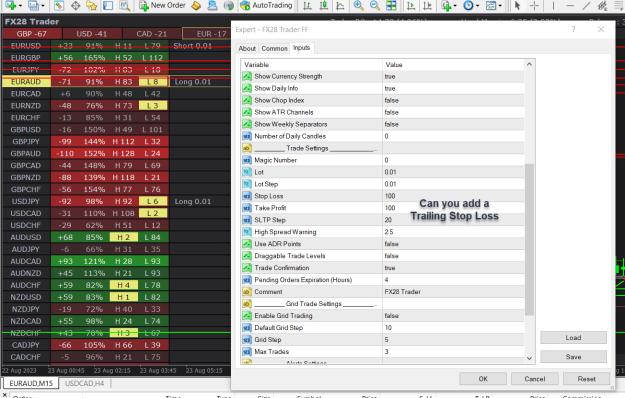The height and width of the screenshot is (398, 625).
Task: Open the EURAUD,M15 chart tab
Action: click(x=31, y=383)
